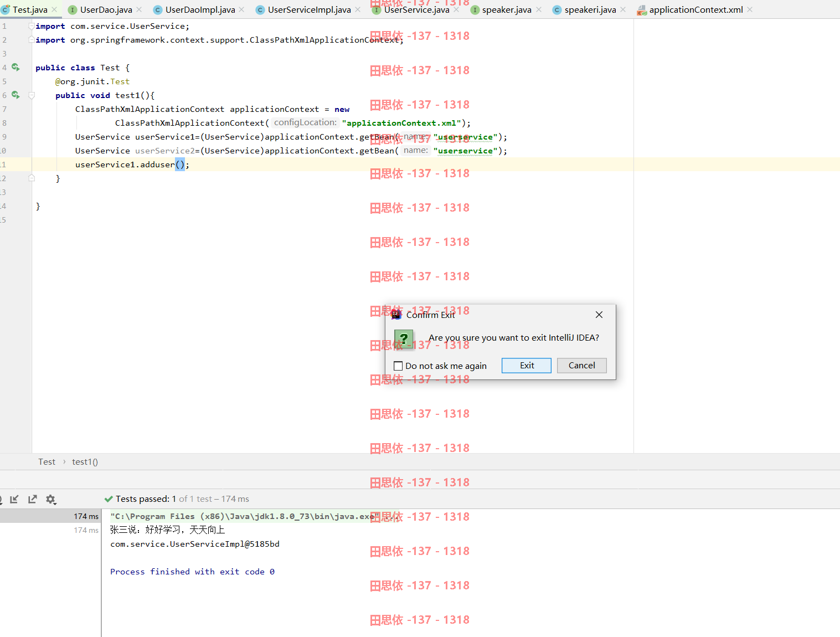The image size is (840, 637).
Task: Click the configLocation: inlay hint
Action: coord(305,122)
